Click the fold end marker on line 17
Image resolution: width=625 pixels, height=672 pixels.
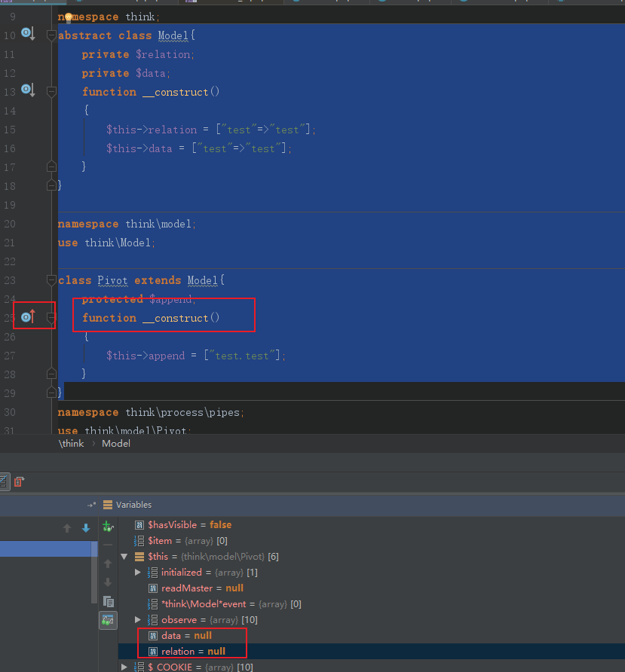pos(51,166)
